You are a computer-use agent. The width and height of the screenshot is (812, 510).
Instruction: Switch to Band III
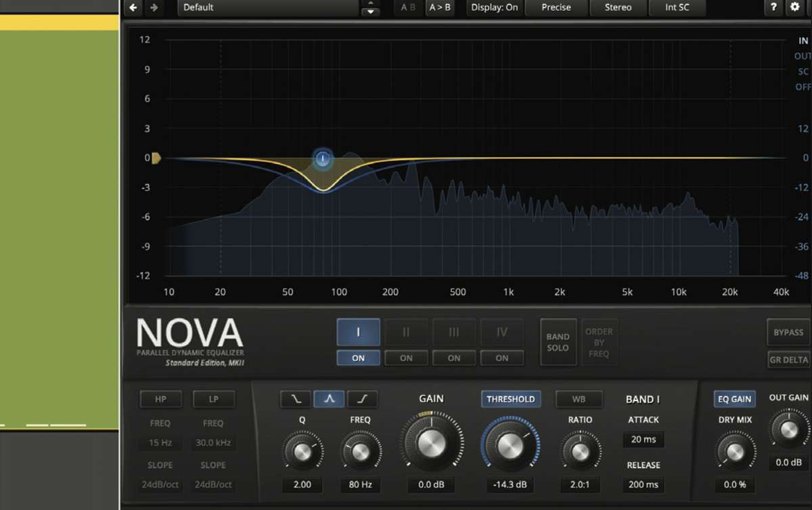coord(453,331)
